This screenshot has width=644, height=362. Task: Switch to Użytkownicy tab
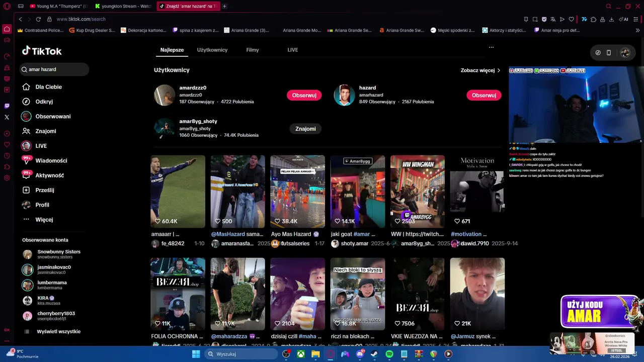212,50
